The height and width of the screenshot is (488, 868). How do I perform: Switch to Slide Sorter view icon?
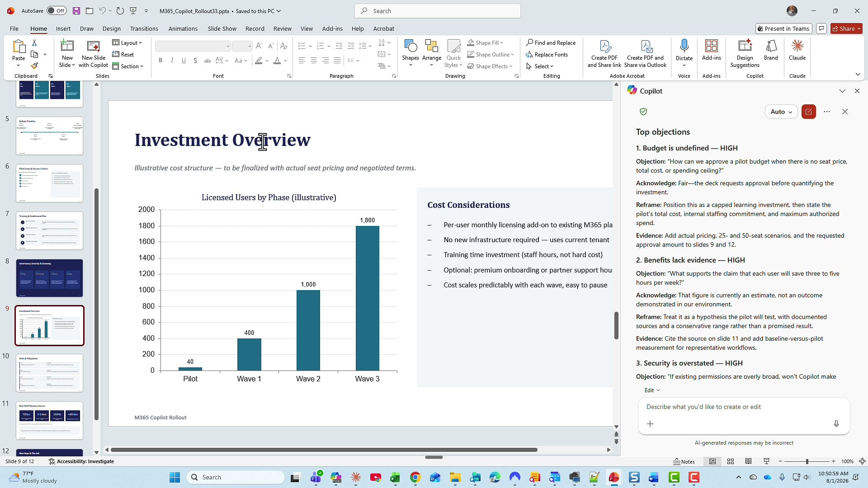(730, 461)
